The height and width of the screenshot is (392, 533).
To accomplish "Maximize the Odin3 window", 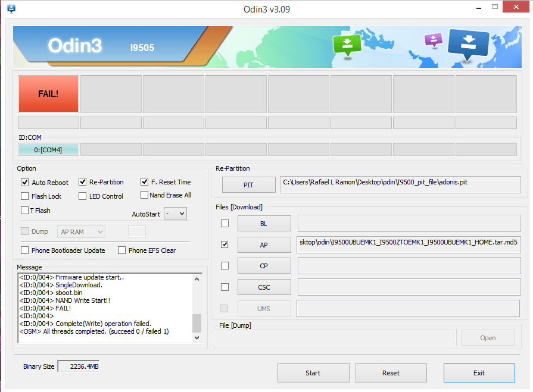I will point(495,7).
